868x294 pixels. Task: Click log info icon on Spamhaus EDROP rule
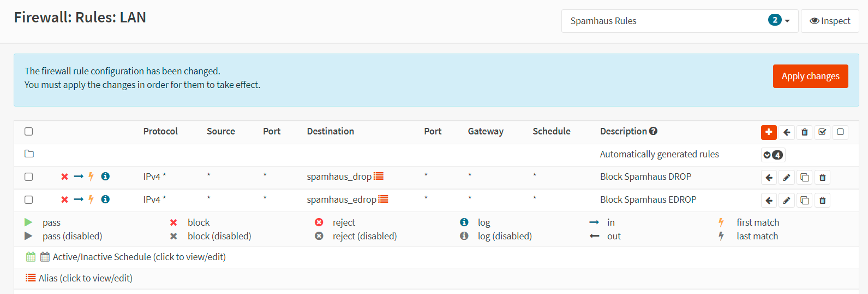(105, 199)
